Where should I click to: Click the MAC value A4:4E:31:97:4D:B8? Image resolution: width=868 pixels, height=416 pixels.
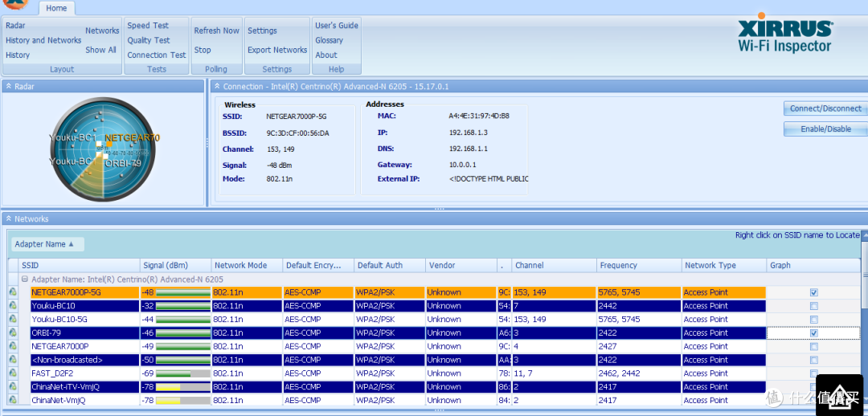pos(479,116)
